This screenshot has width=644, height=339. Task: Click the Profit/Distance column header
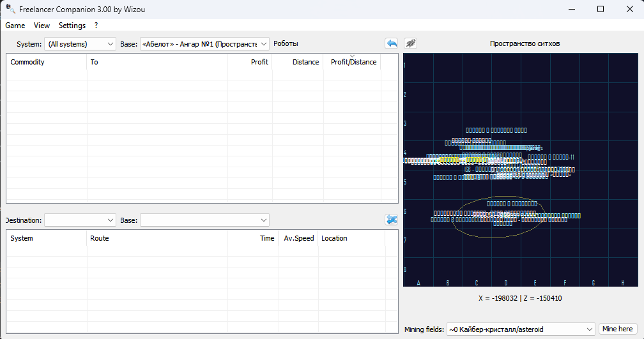pyautogui.click(x=353, y=62)
